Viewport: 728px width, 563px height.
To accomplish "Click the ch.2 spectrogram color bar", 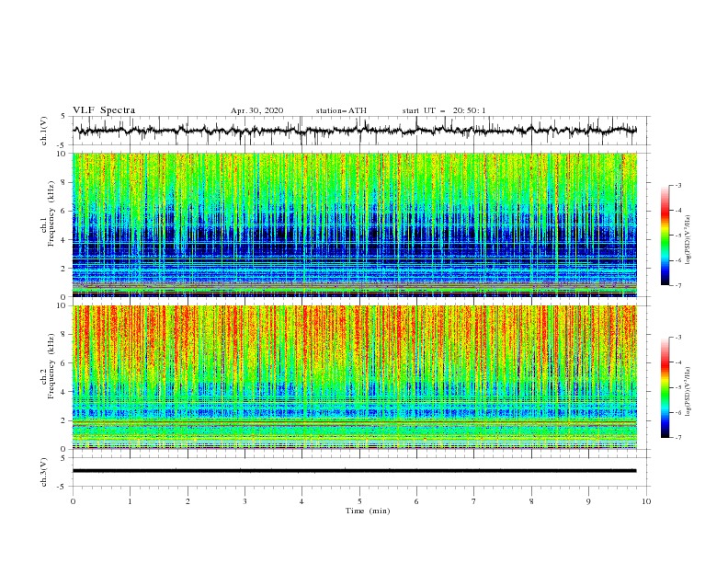I will pyautogui.click(x=665, y=387).
